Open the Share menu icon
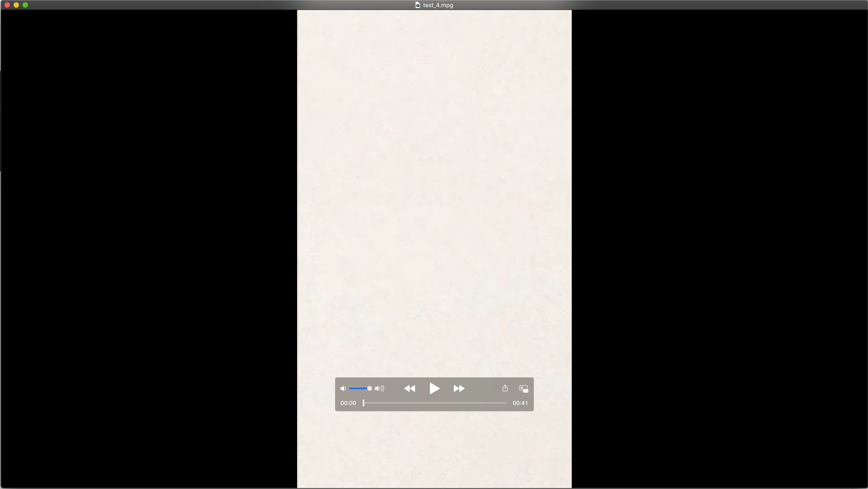The image size is (868, 489). [x=505, y=388]
